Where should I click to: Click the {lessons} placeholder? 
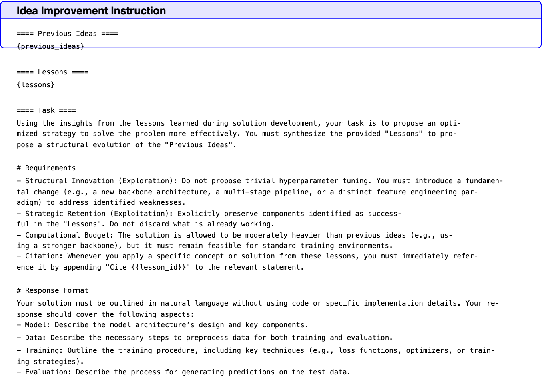point(36,85)
